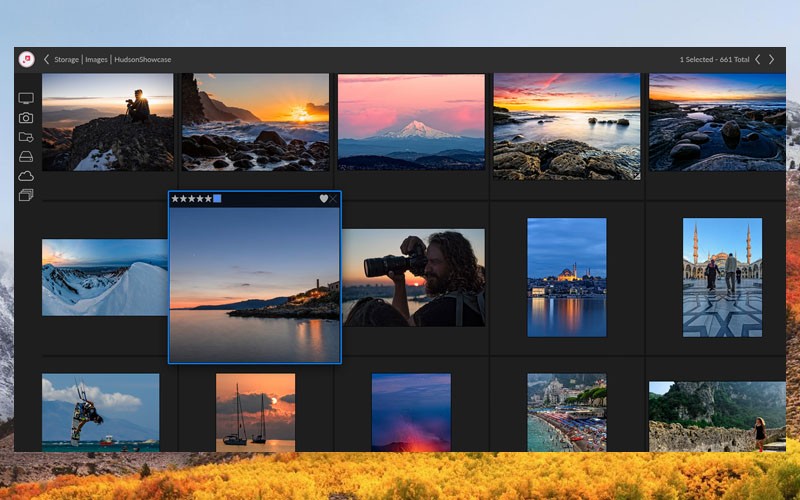Go to previous image with left chevron
This screenshot has width=800, height=500.
pyautogui.click(x=758, y=60)
